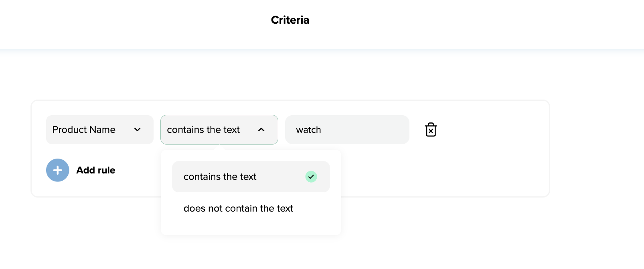Click the blue plus Add rule icon
This screenshot has width=644, height=269.
[58, 170]
